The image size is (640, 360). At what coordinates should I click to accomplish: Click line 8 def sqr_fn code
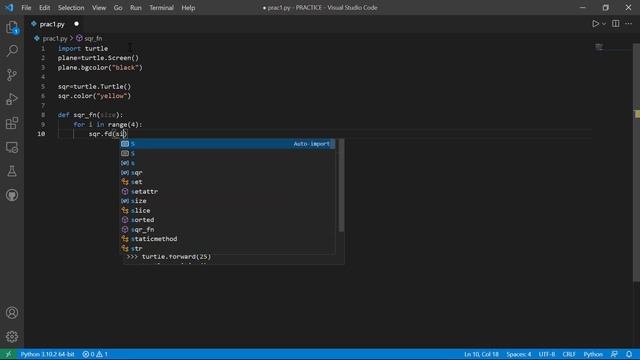(x=90, y=115)
